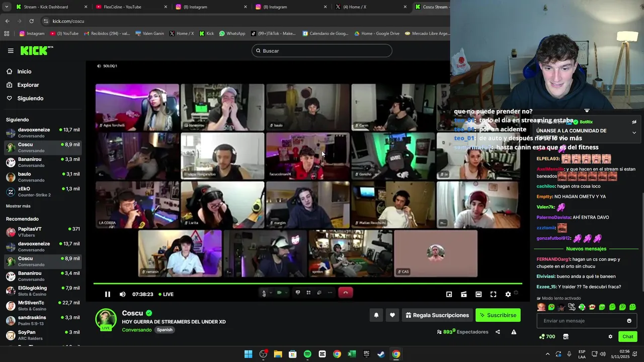Expand camera options arrow in call bar
This screenshot has width=644, height=362.
click(x=286, y=293)
